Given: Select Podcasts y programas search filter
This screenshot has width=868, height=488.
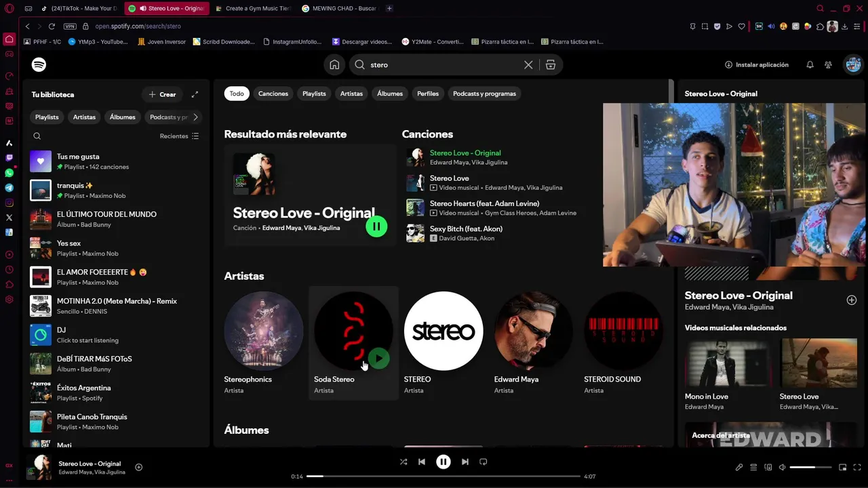Looking at the screenshot, I should (x=484, y=94).
